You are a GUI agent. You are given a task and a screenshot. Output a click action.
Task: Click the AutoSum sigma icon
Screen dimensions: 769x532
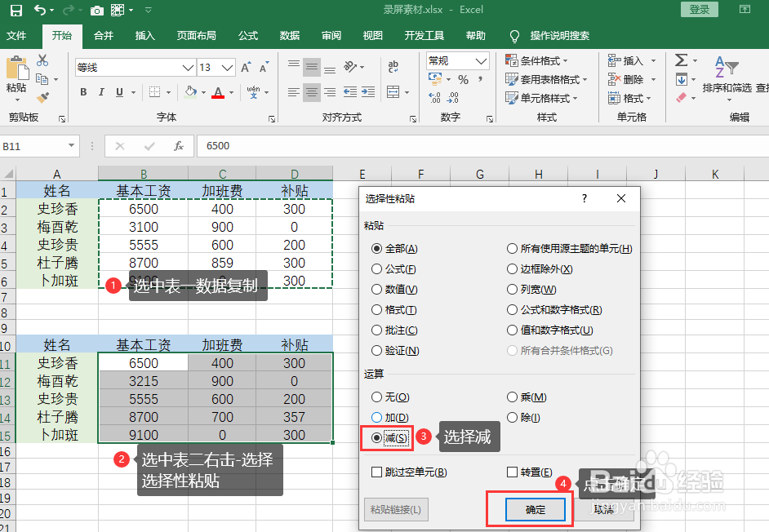681,60
